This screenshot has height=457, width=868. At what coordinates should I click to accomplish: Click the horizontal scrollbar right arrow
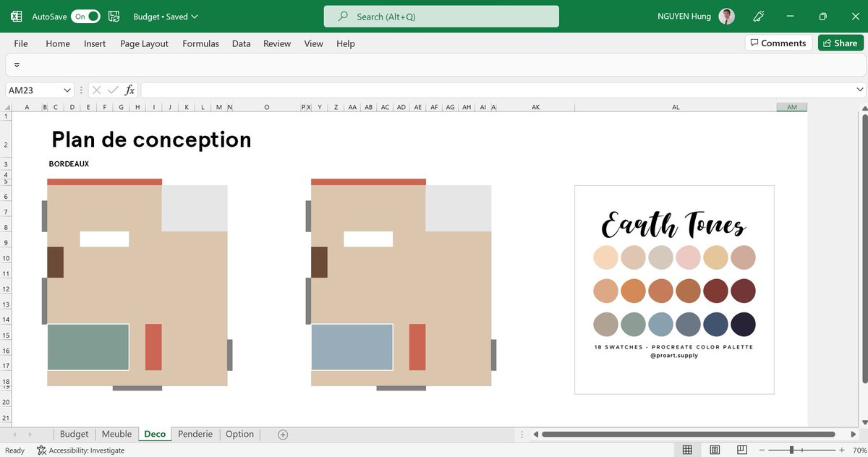click(852, 435)
